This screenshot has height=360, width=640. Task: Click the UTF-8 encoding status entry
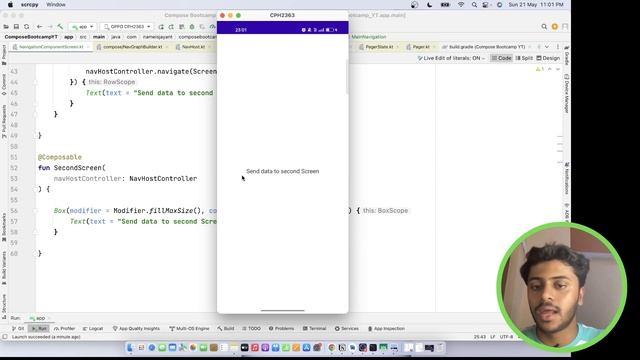coord(506,337)
